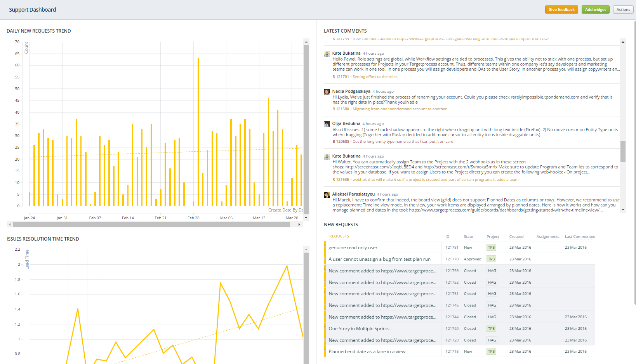Screen dimensions: 636x364
Task: Click daily trend horizontal scroll left arrow
Action: 10,224
